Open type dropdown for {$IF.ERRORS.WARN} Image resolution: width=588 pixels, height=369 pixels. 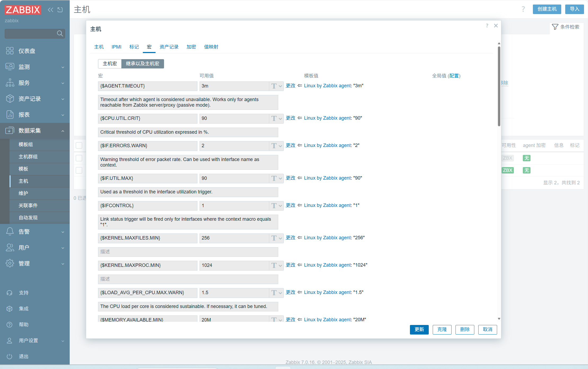[x=276, y=146]
